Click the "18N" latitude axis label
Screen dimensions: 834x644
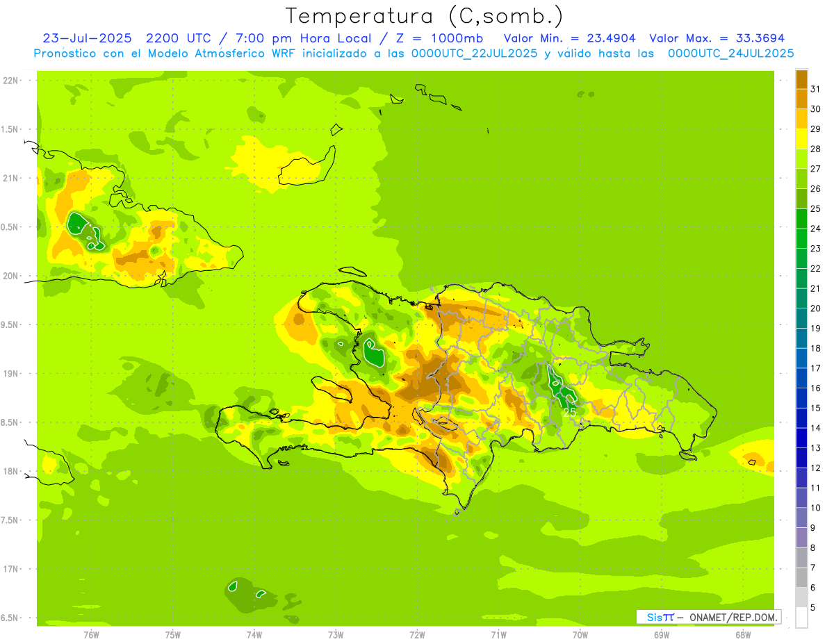click(10, 471)
